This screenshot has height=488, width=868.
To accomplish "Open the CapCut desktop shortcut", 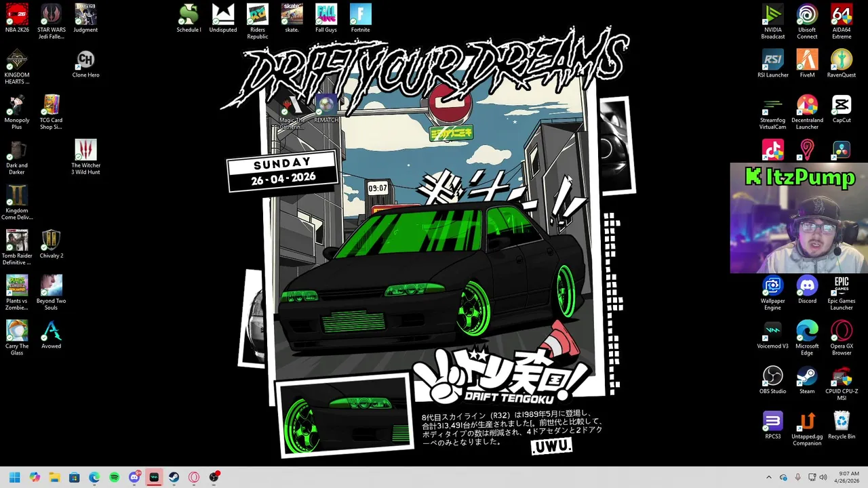I will pos(842,109).
